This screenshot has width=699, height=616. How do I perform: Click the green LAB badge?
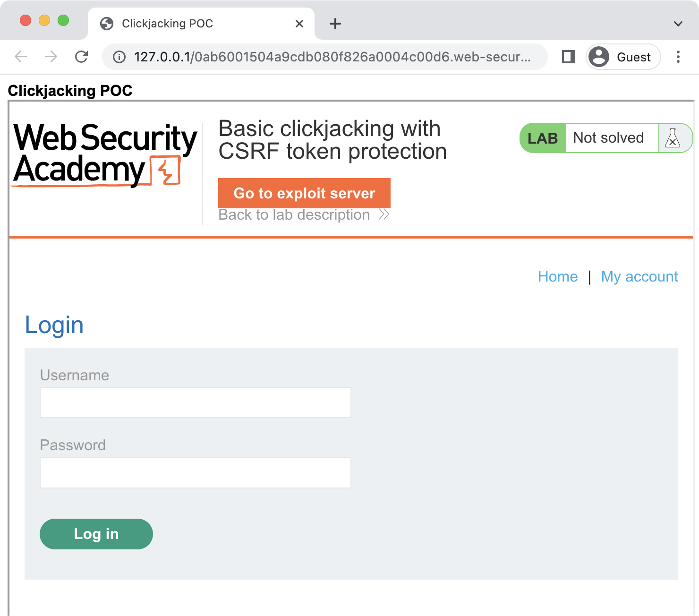tap(542, 138)
